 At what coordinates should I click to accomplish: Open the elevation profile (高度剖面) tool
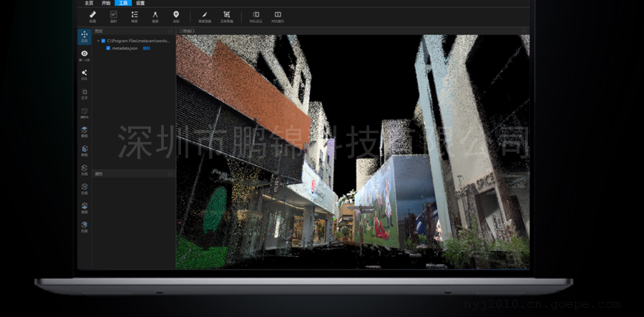204,16
